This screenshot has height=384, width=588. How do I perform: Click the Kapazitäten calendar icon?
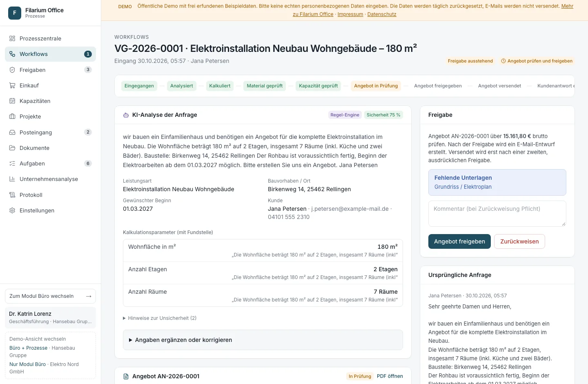12,101
